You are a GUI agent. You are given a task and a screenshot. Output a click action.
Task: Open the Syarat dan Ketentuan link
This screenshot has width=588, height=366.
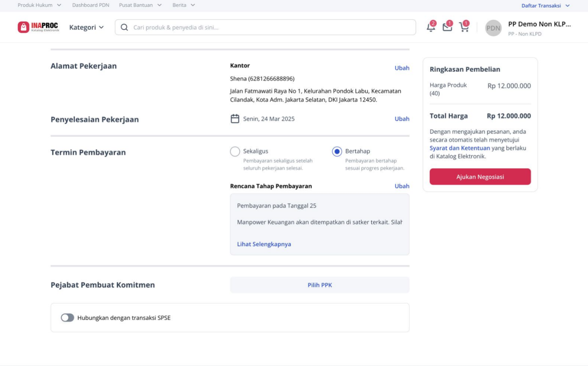click(460, 148)
